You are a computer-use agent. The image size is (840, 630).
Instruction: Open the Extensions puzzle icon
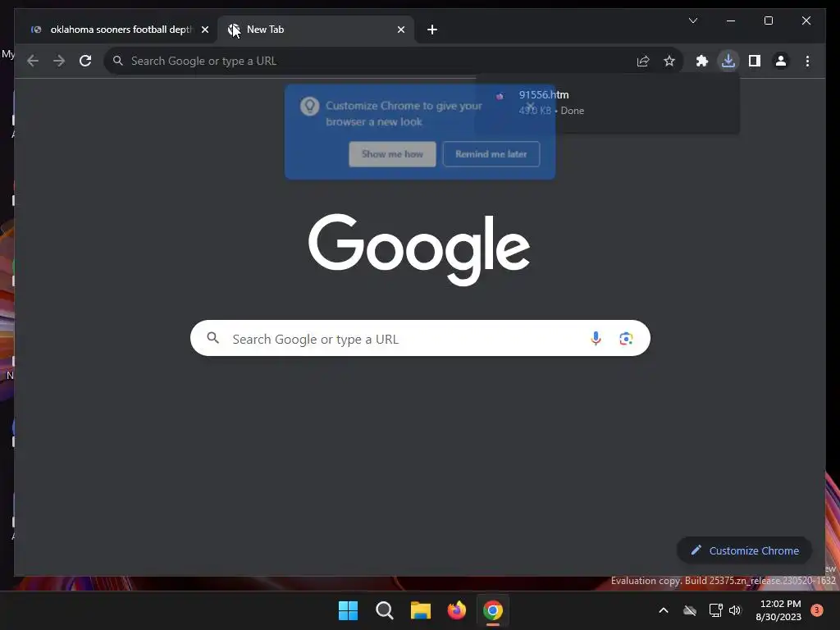pos(702,61)
